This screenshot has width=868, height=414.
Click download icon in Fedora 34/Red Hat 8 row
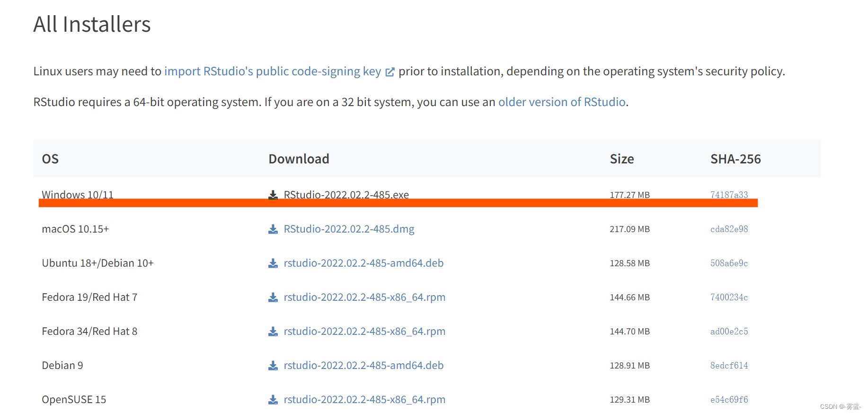[273, 332]
